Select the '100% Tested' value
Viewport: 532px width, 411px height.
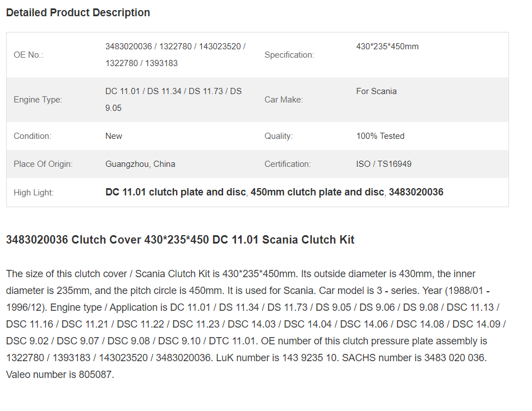(x=380, y=136)
